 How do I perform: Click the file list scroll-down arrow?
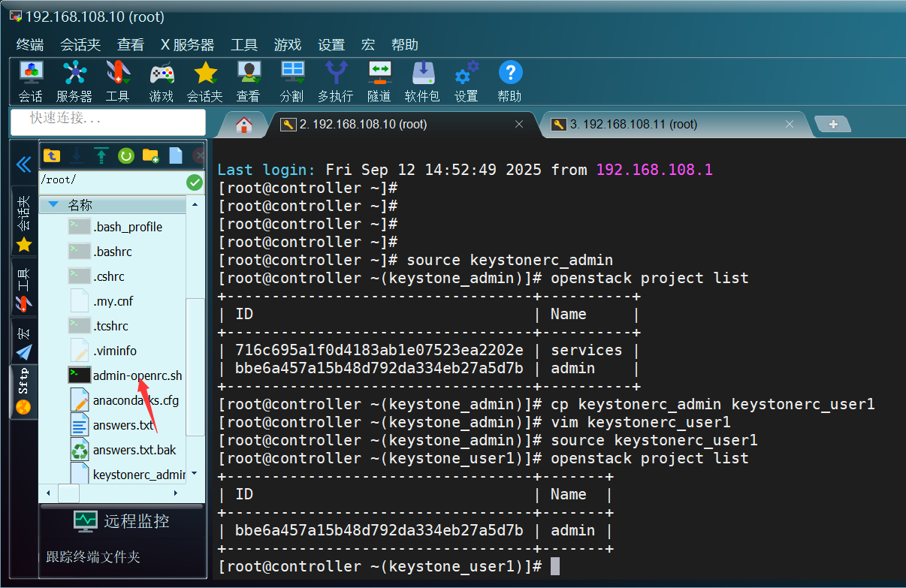point(195,473)
